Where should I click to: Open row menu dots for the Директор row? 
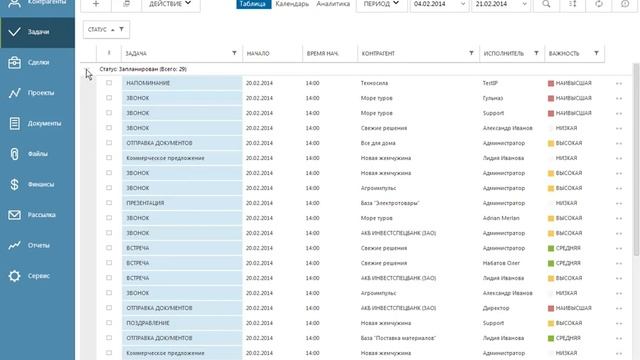pyautogui.click(x=619, y=308)
